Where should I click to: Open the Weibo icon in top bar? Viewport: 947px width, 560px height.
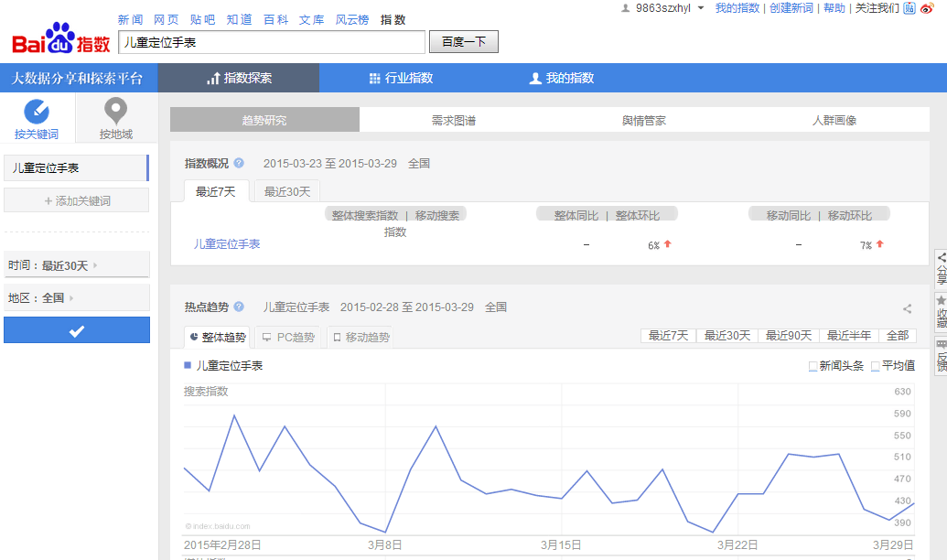(x=927, y=8)
